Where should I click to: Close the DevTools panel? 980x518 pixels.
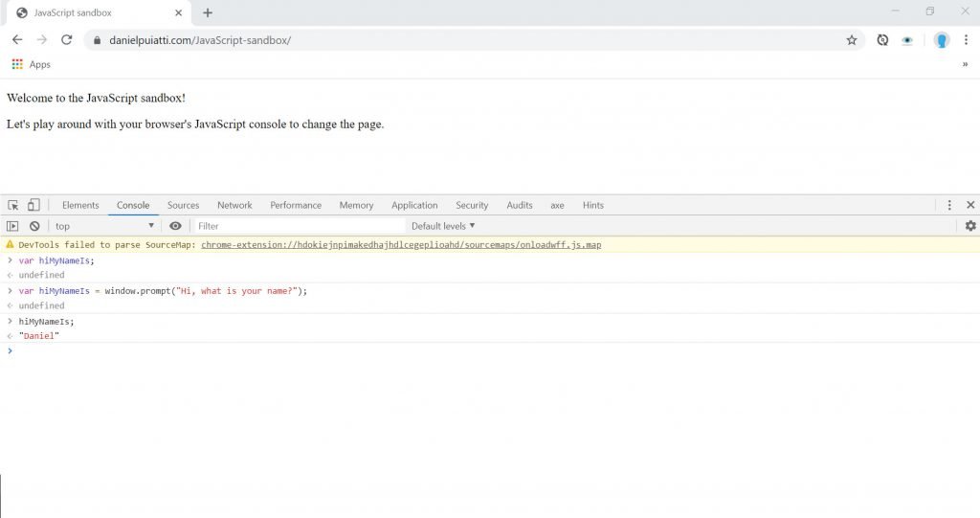(x=970, y=205)
